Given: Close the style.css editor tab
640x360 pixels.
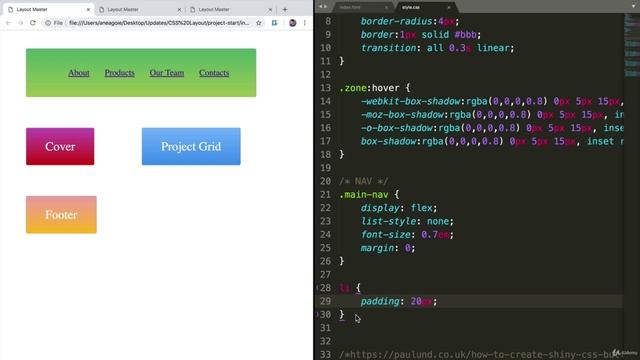Looking at the screenshot, I should 449,7.
